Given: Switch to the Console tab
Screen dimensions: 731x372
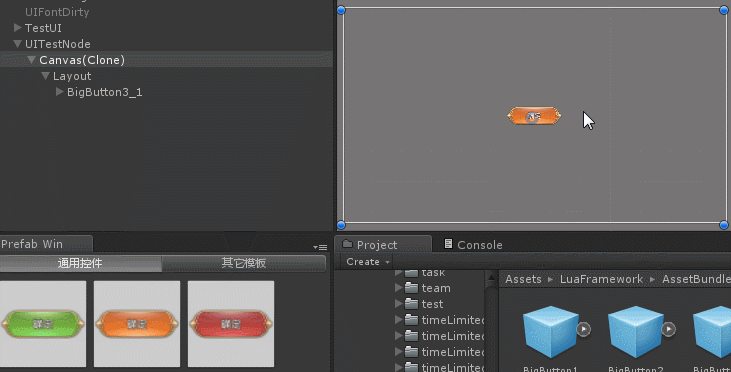Looking at the screenshot, I should click(473, 244).
